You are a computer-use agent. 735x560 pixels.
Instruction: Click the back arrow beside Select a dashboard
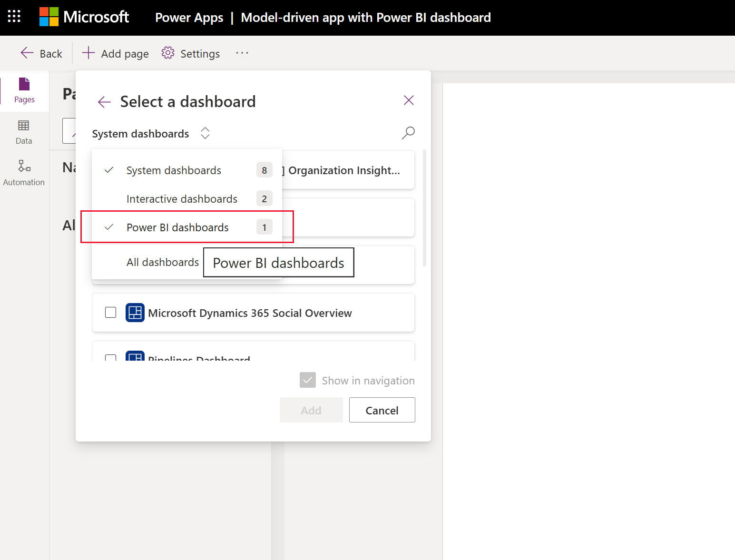[x=104, y=101]
